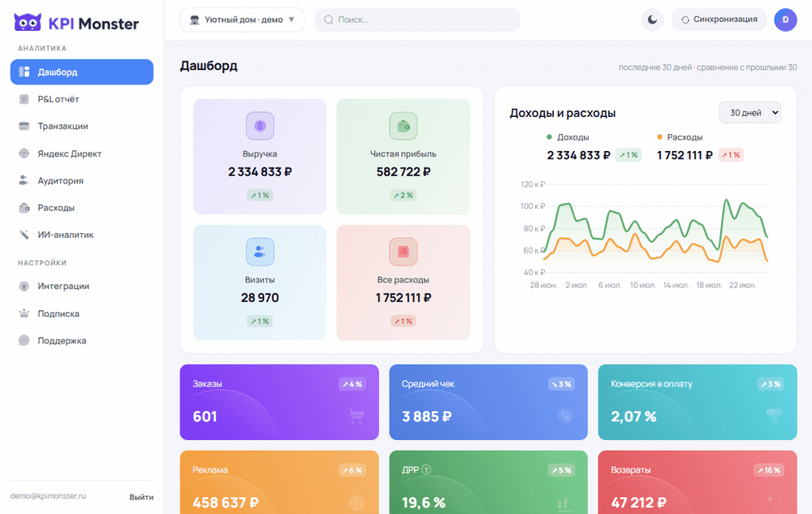Click the Аудитория people icon
This screenshot has height=514, width=812.
tap(24, 180)
